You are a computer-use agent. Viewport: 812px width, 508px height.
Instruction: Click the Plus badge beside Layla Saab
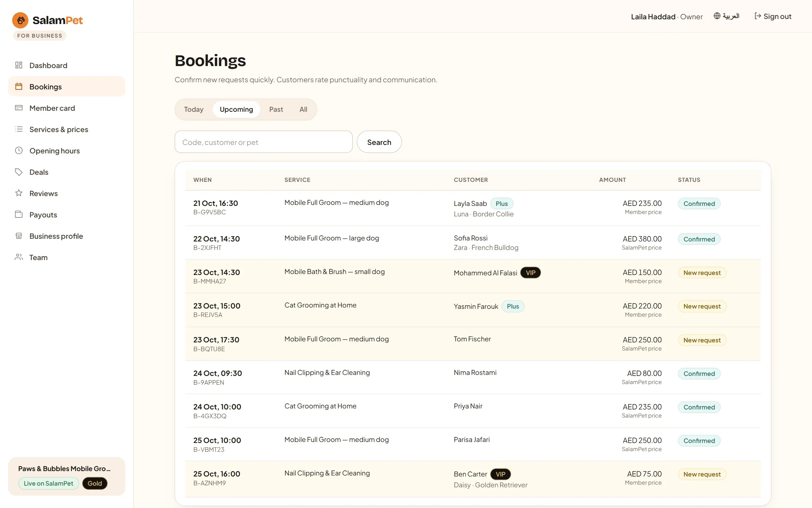(x=501, y=204)
